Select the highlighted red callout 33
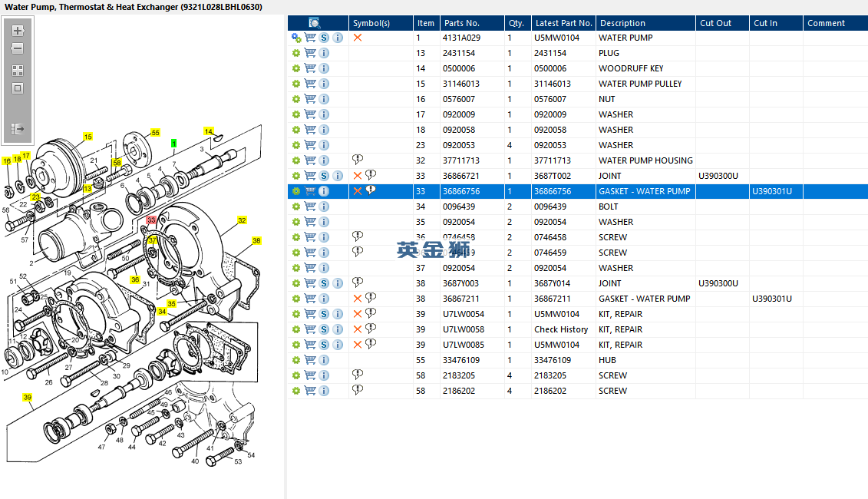The width and height of the screenshot is (868, 499). click(x=151, y=220)
